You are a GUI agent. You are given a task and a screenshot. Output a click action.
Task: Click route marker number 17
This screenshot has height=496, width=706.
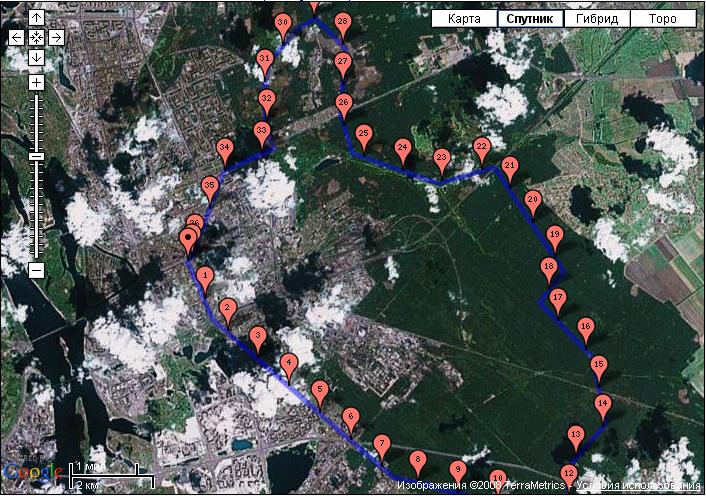click(x=558, y=298)
